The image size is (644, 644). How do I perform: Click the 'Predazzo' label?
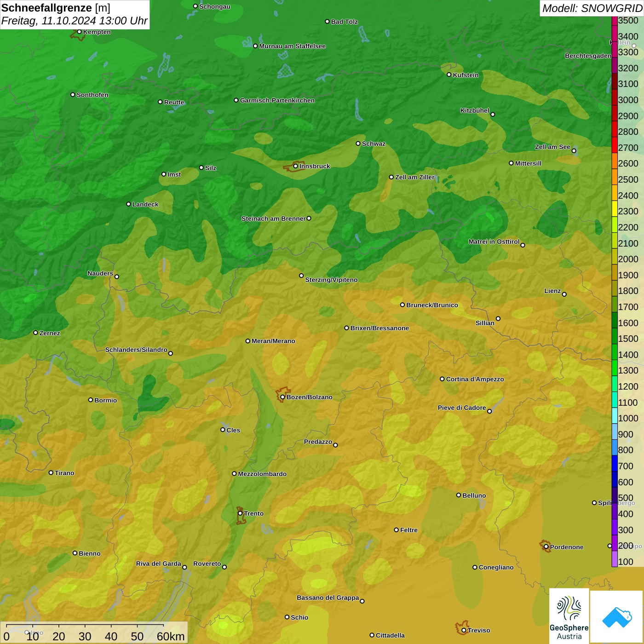click(318, 442)
